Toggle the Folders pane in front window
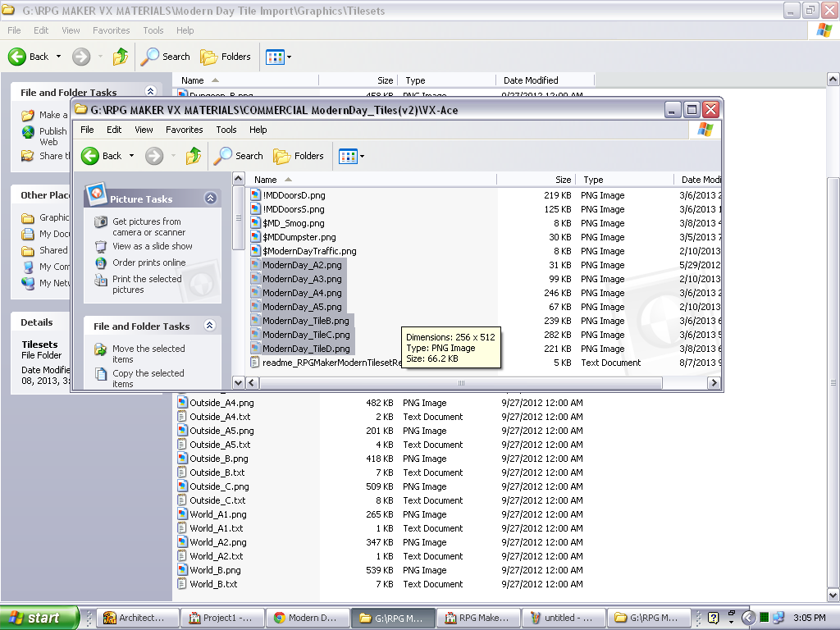 click(299, 156)
